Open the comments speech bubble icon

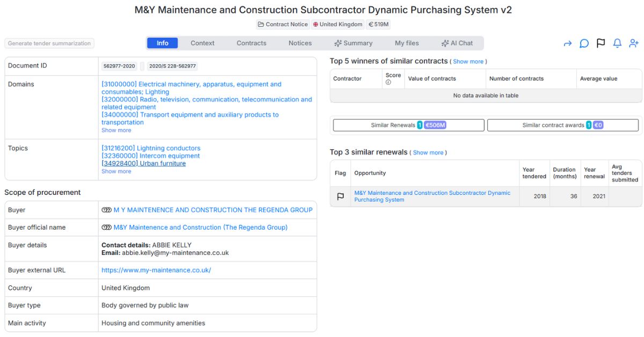[584, 43]
